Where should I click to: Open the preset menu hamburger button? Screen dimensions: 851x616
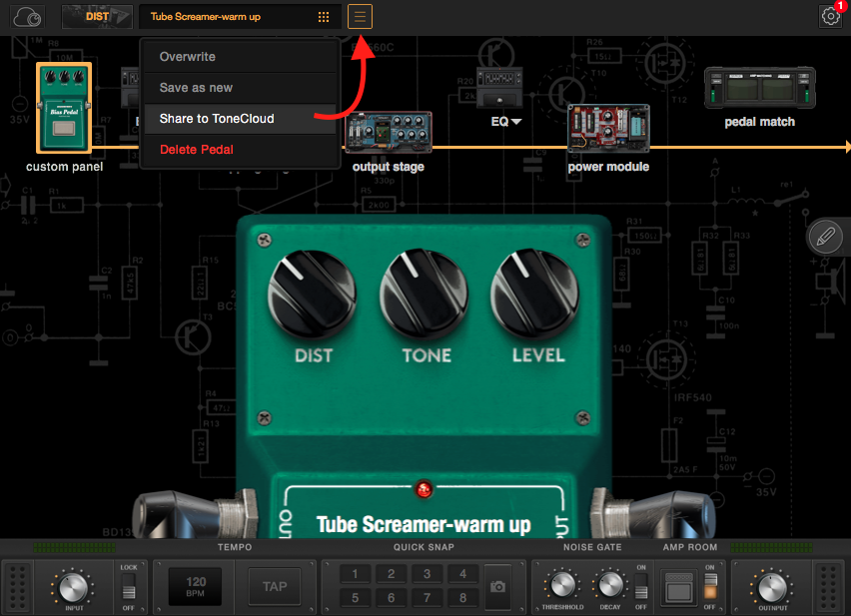point(361,16)
